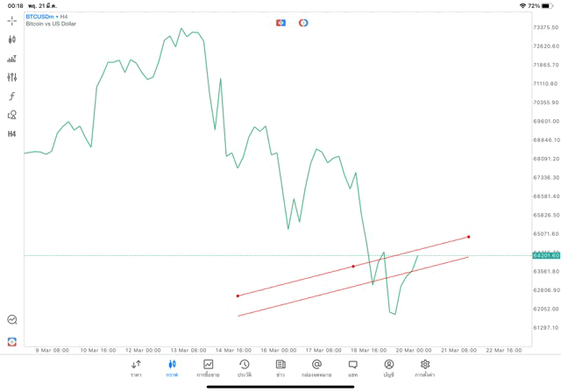Screen dimensions: 561x392
Task: Tap the red-blue square icon at bottom left
Action: tap(12, 341)
